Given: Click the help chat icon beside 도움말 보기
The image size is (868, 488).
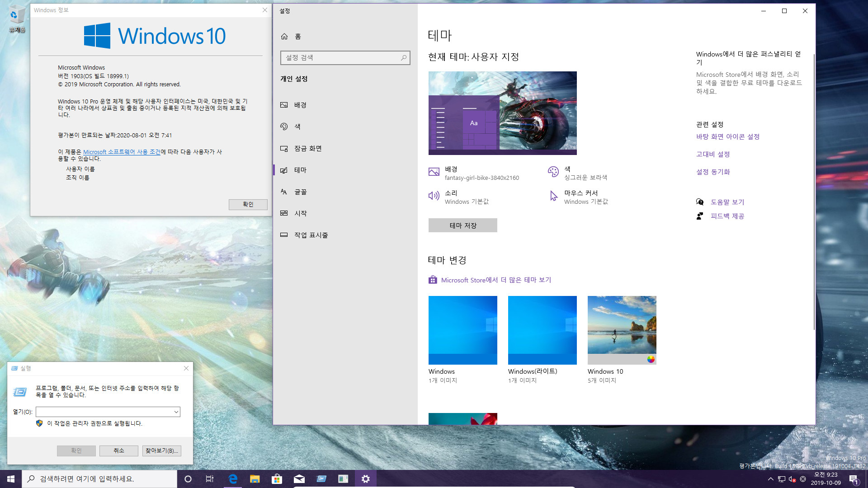Looking at the screenshot, I should [x=700, y=202].
